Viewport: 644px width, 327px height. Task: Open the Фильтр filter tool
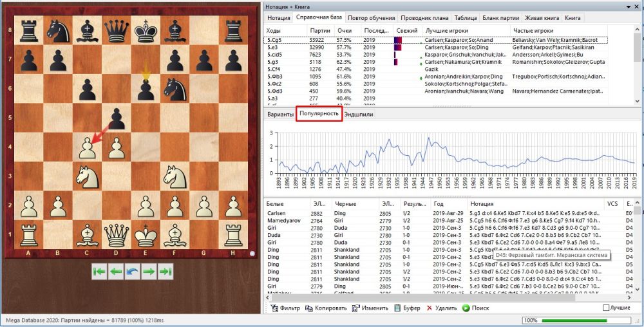[x=285, y=308]
